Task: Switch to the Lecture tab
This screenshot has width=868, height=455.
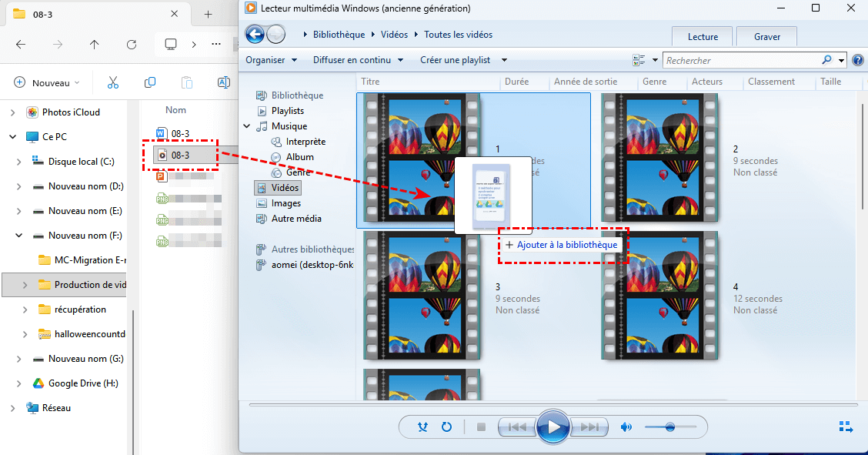Action: click(703, 37)
